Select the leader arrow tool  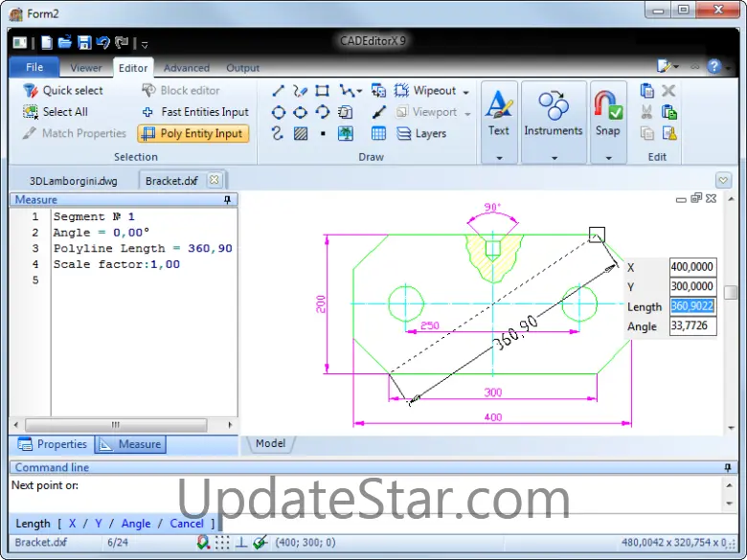pos(378,112)
